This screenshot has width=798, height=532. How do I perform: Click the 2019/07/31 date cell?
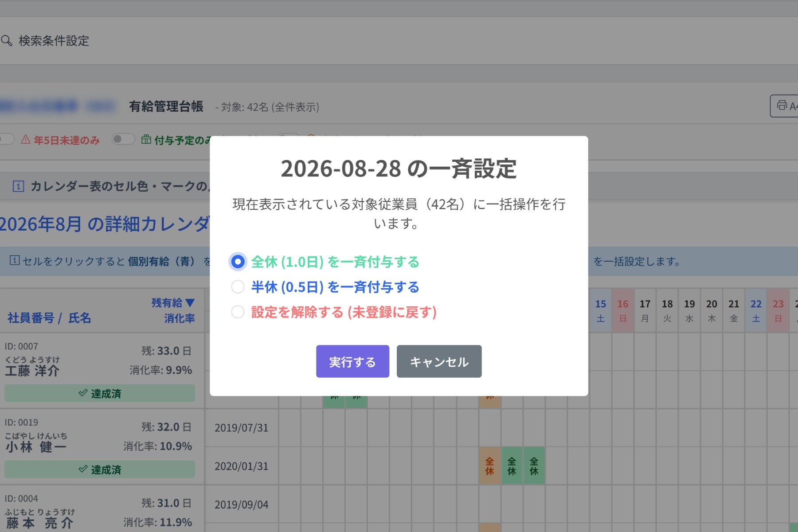[x=242, y=428]
